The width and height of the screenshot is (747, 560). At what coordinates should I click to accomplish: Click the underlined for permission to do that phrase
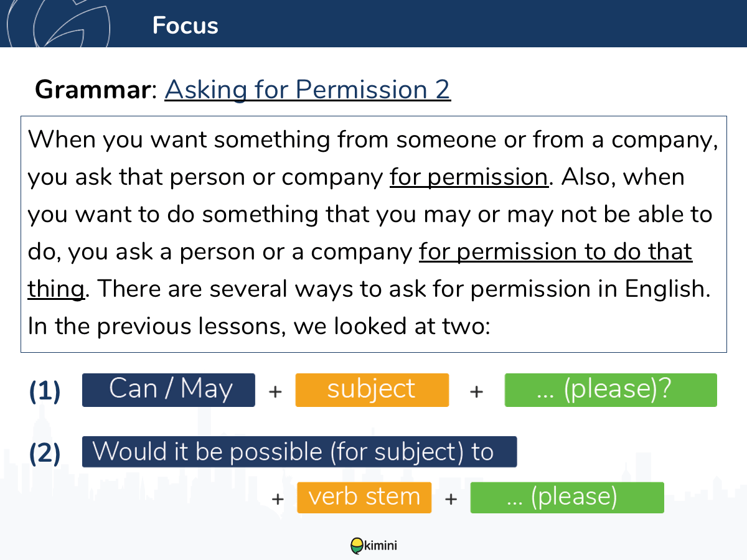tap(555, 252)
